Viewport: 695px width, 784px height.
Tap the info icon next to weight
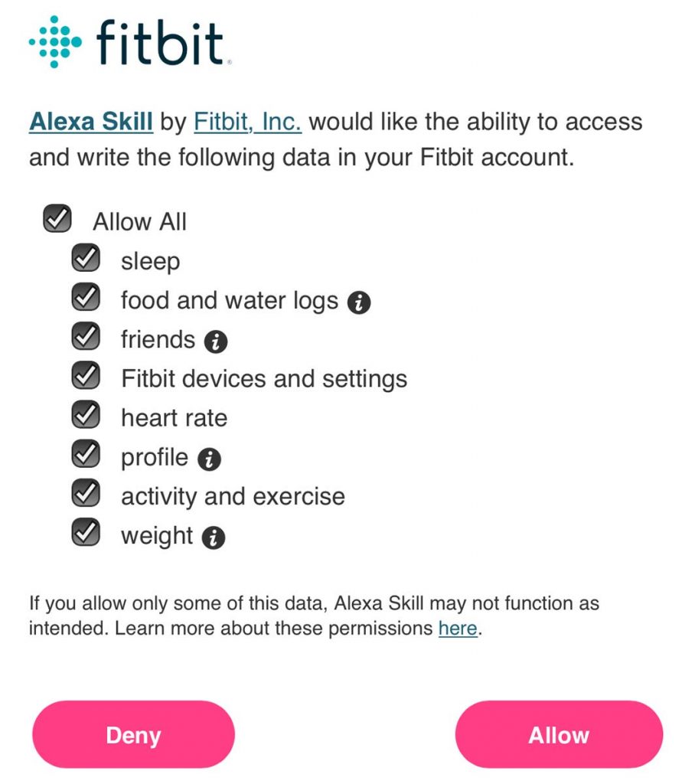(214, 538)
